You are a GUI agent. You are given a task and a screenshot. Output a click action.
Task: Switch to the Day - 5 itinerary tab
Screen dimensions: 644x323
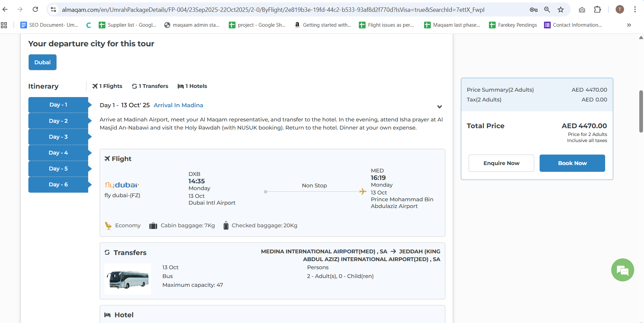point(58,168)
